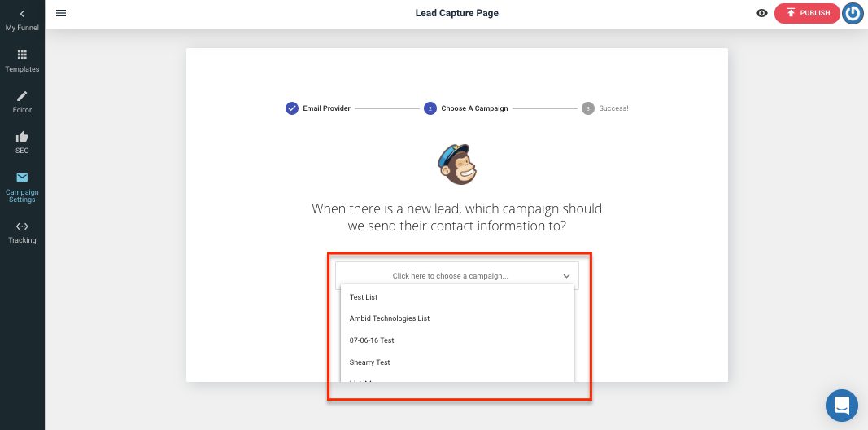Click the Mailchimp monkey logo

[457, 165]
